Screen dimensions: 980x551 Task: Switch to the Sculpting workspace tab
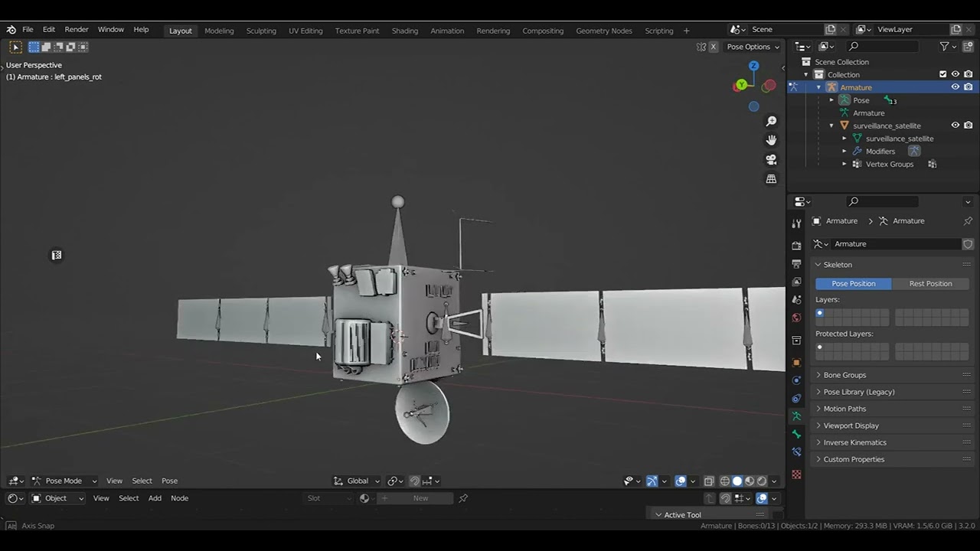(x=261, y=31)
